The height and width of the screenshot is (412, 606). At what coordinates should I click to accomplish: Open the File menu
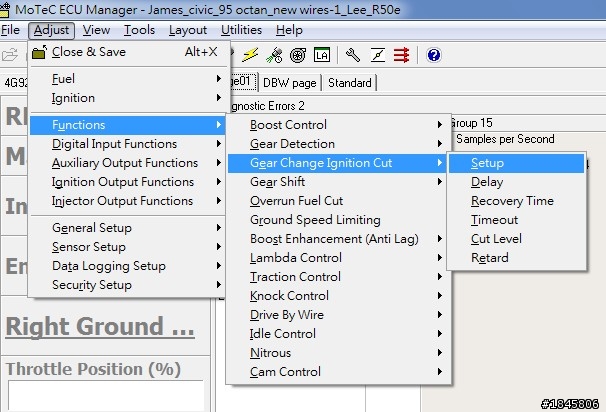[x=10, y=30]
